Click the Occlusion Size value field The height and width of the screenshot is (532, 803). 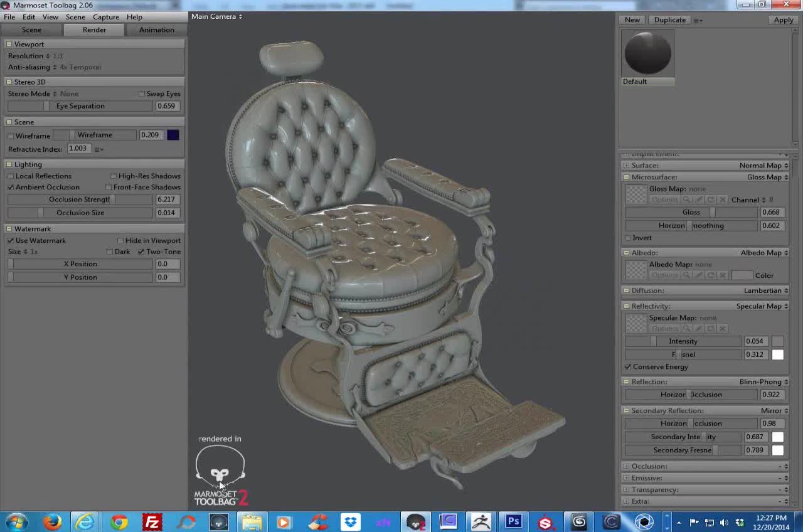pyautogui.click(x=167, y=213)
